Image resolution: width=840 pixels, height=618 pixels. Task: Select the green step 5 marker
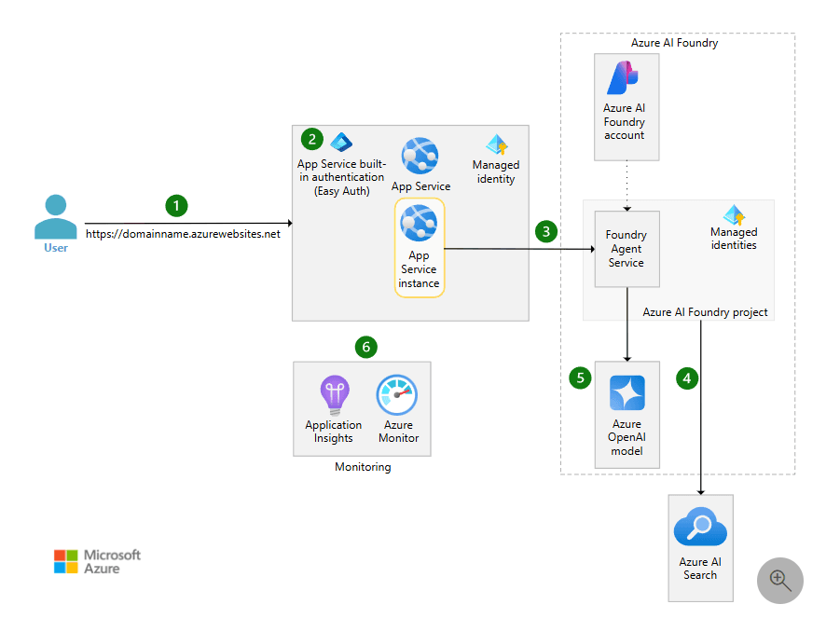582,378
